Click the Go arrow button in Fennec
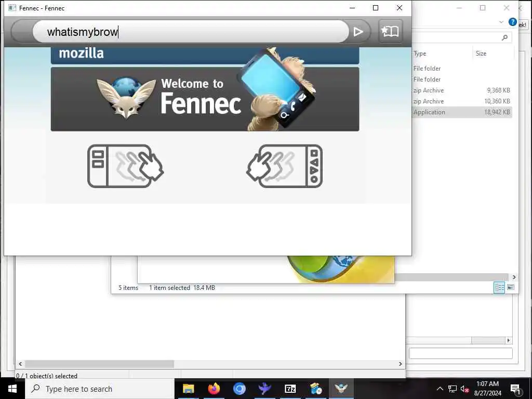 point(358,32)
